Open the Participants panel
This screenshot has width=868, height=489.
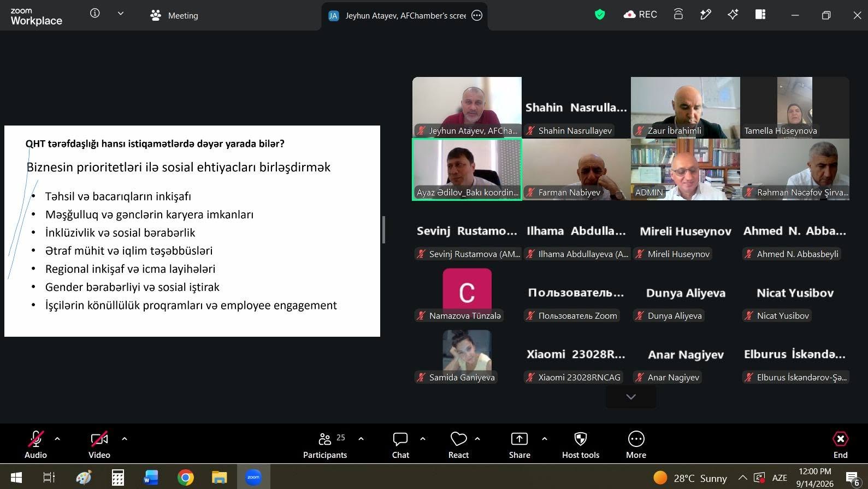pos(325,445)
